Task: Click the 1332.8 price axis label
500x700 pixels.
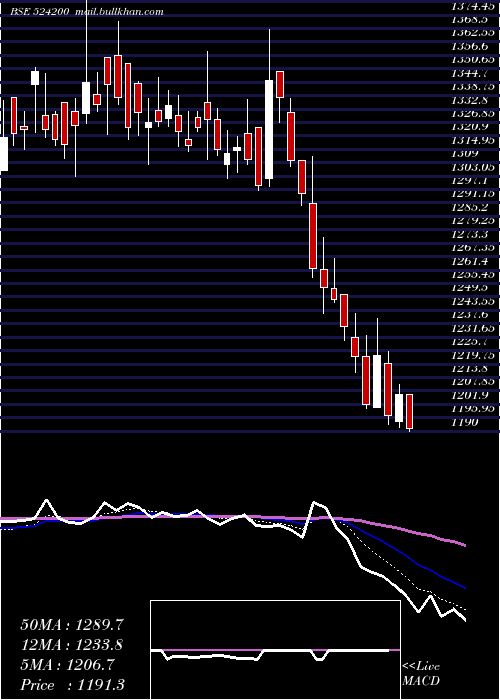Action: tap(469, 100)
